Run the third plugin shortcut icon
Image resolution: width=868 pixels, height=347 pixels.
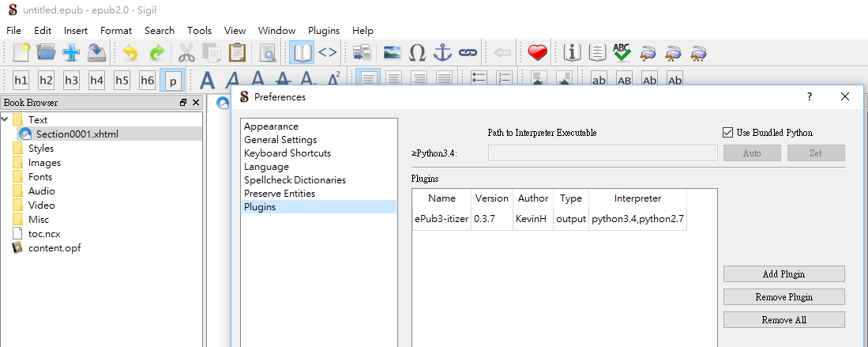(x=699, y=53)
